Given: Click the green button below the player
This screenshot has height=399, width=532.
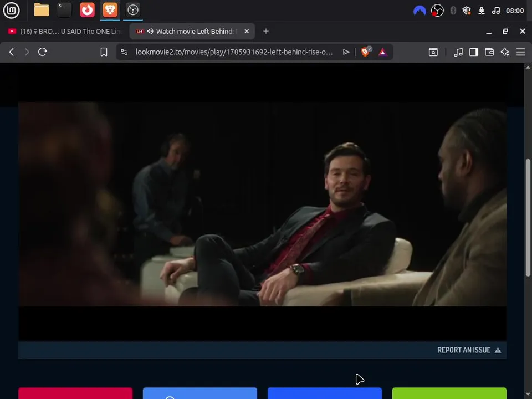Looking at the screenshot, I should point(449,393).
